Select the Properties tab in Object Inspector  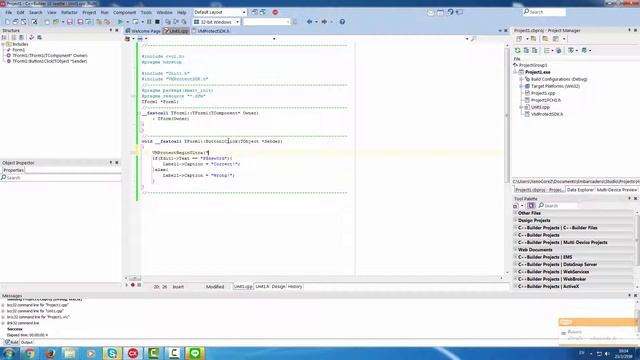[x=13, y=170]
